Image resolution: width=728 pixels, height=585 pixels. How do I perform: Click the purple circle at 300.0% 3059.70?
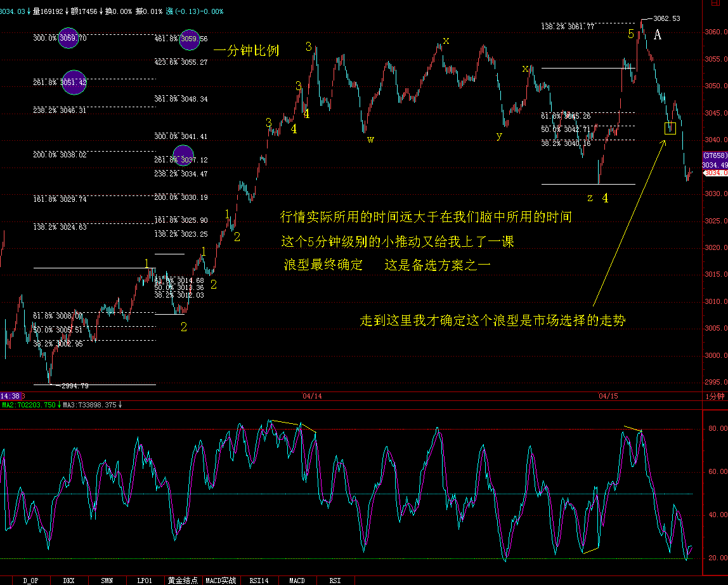pos(72,38)
